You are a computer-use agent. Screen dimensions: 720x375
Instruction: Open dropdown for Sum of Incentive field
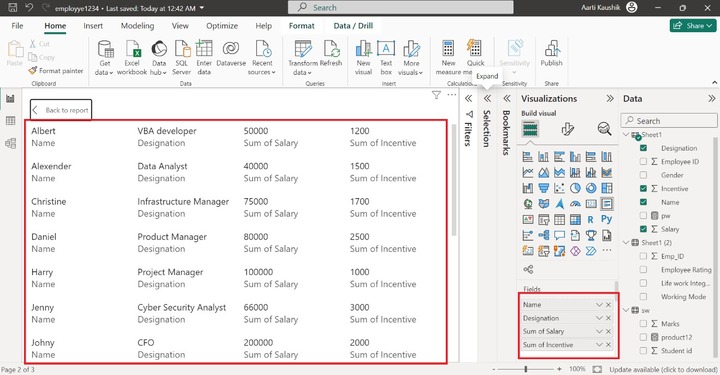599,345
